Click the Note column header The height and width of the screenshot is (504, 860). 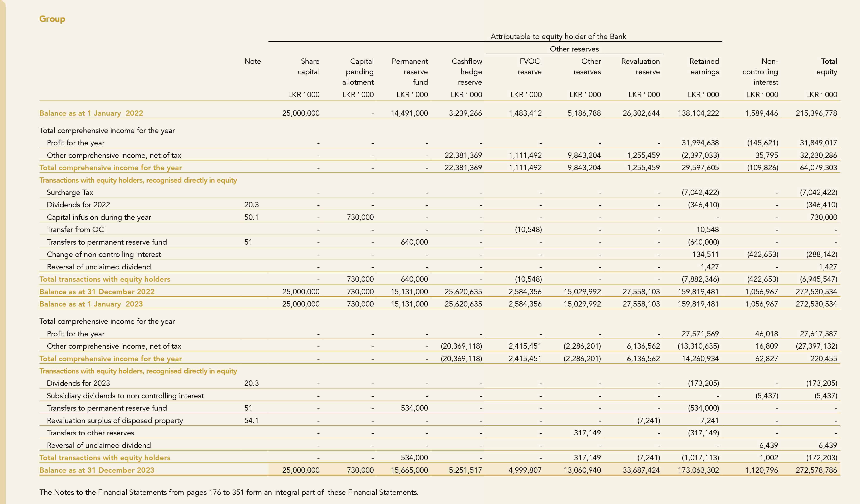point(252,62)
